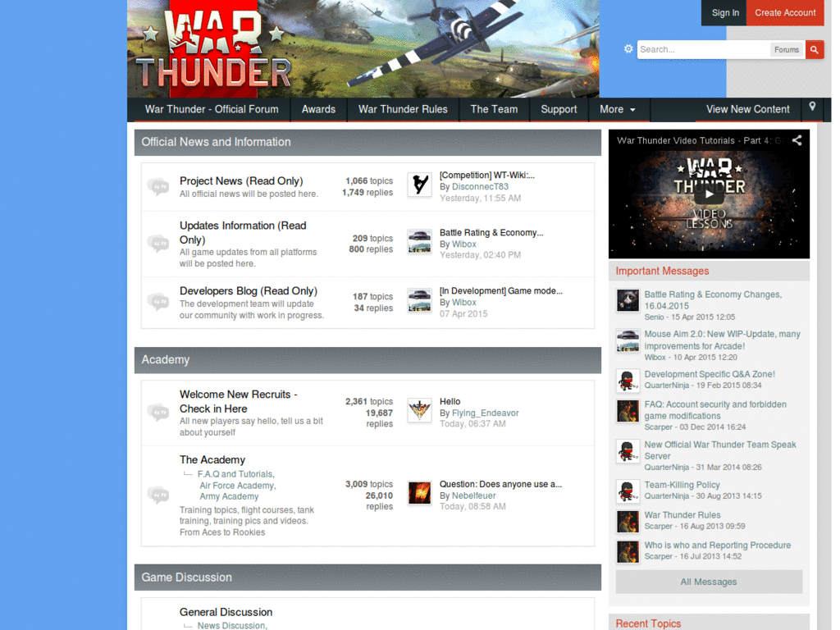Open Wibox avatar beside In Development post
The width and height of the screenshot is (840, 630).
(x=419, y=300)
